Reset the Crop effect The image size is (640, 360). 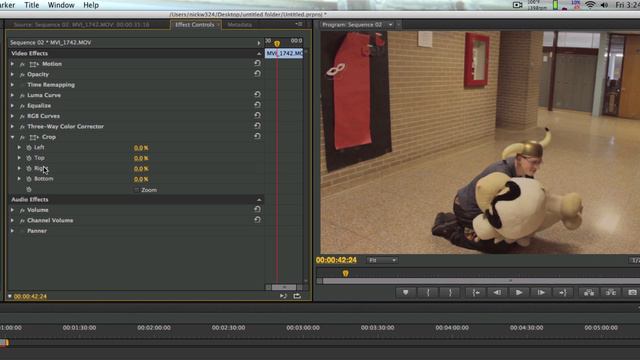coord(257,136)
